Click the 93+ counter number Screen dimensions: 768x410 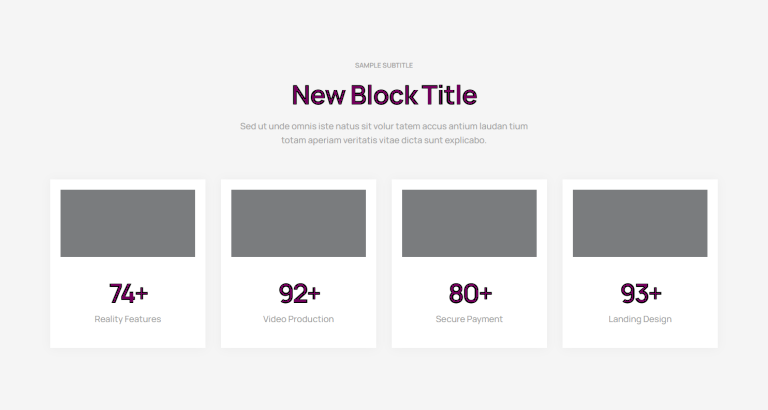click(641, 293)
